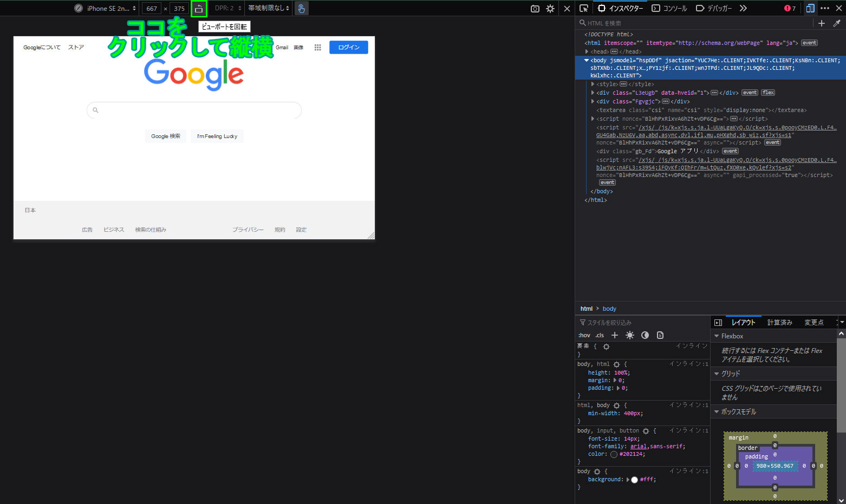Image resolution: width=846 pixels, height=504 pixels.
Task: Click the #202124 color swatch
Action: (614, 454)
